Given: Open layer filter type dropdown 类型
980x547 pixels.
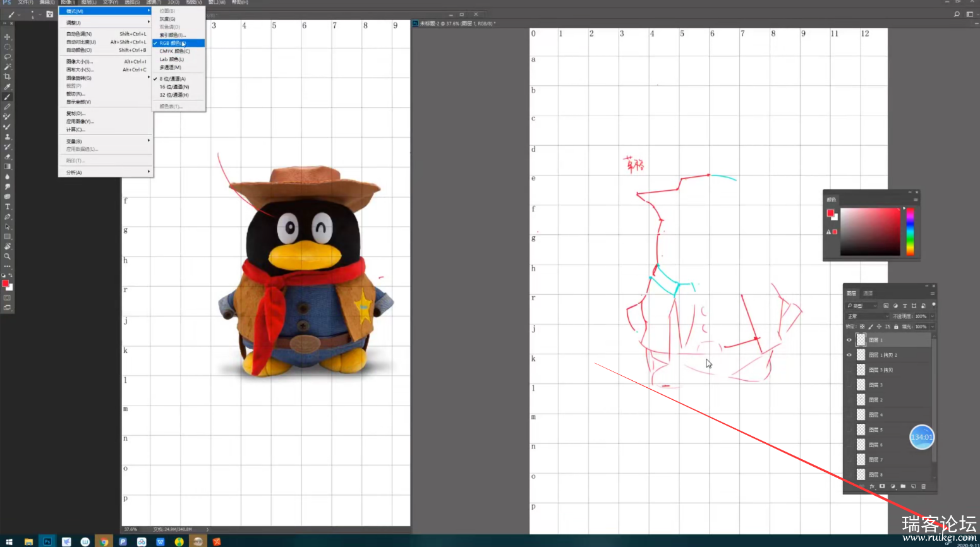Looking at the screenshot, I should click(862, 306).
